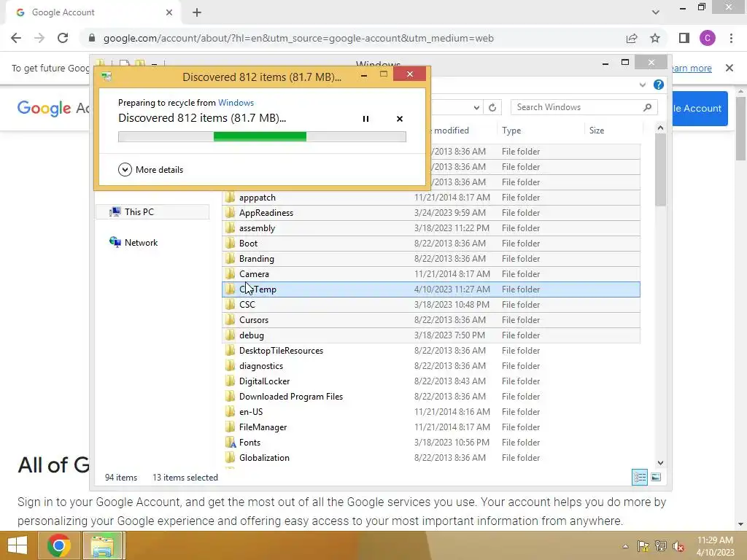
Task: Select Network in navigation pane
Action: click(141, 242)
